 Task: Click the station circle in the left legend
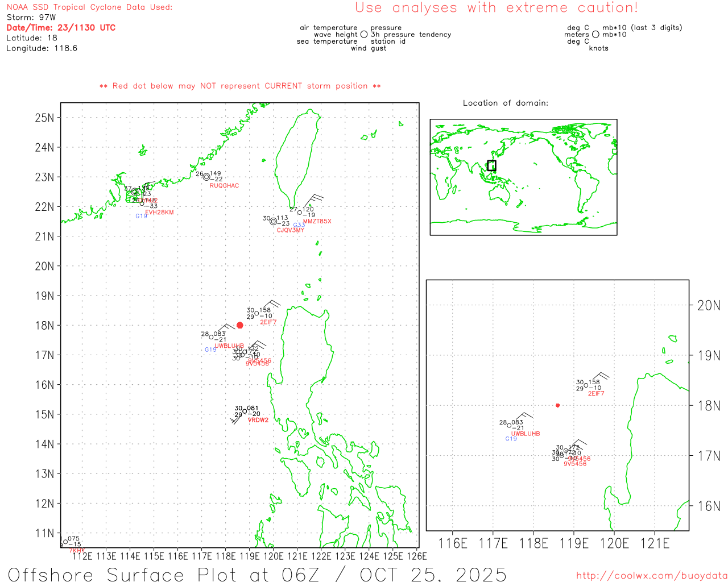point(364,35)
